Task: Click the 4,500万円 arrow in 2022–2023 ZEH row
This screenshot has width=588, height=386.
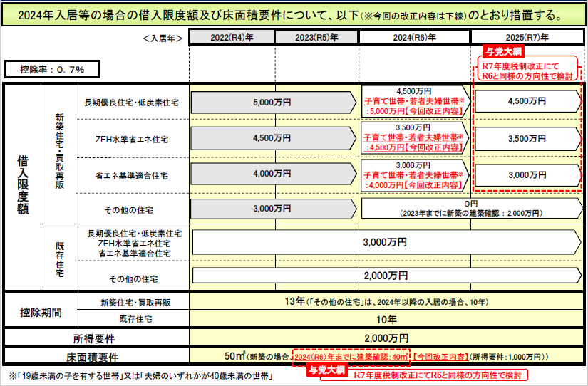Action: pos(274,138)
